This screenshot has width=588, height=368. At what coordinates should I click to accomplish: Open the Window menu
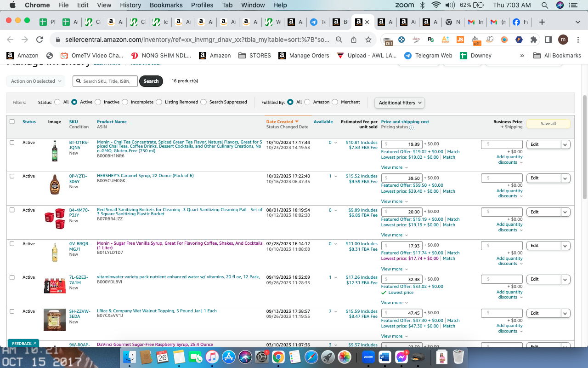pos(253,5)
